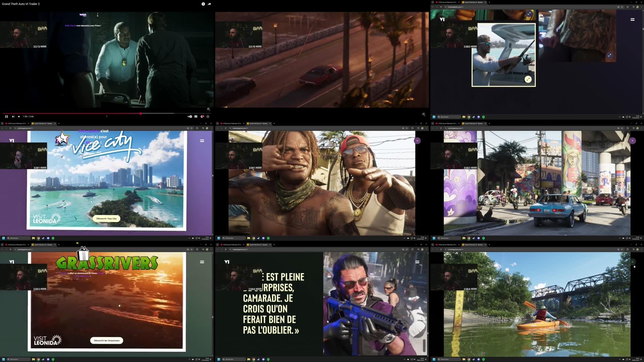
Task: Open the Windows Start button under the fishing photo
Action: pos(434,117)
